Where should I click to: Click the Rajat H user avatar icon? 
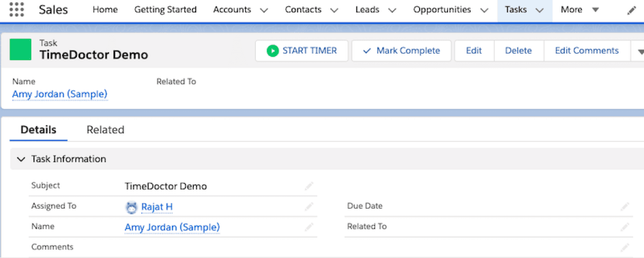click(132, 207)
